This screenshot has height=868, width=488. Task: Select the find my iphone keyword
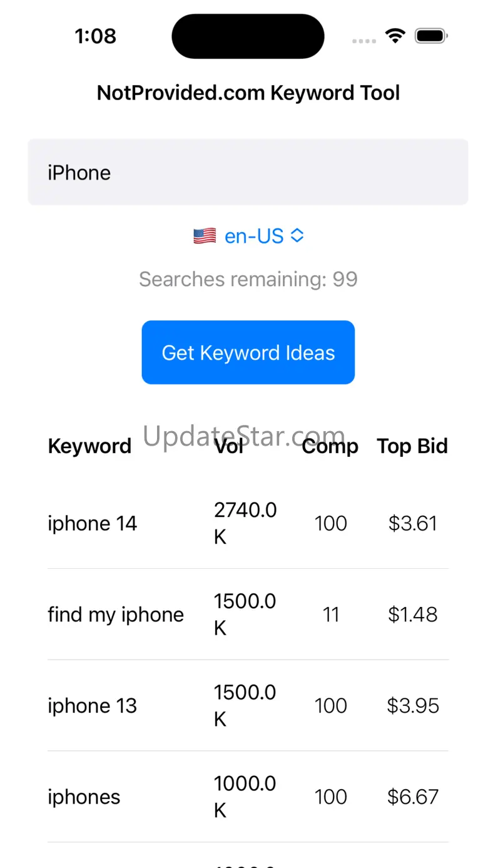click(116, 615)
